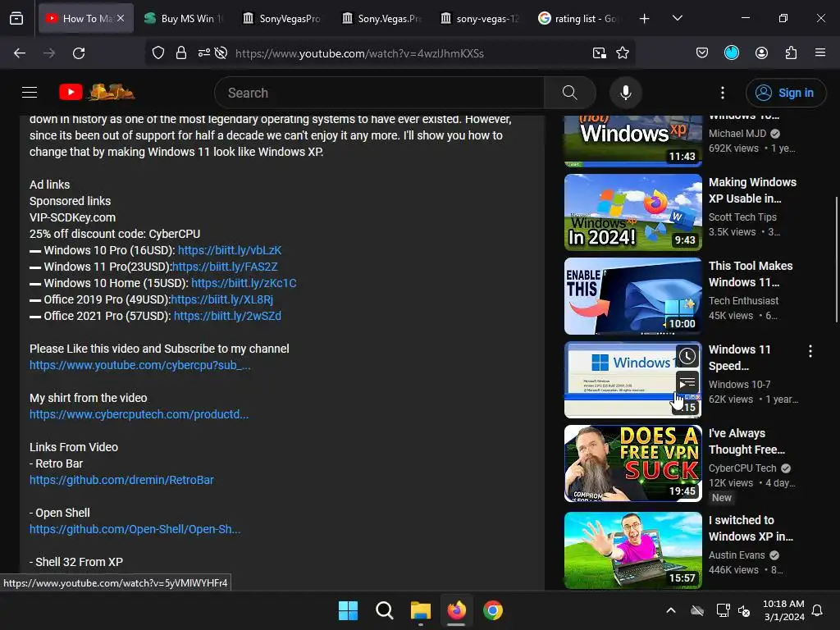Reload the current YouTube page
This screenshot has width=840, height=630.
coord(79,53)
